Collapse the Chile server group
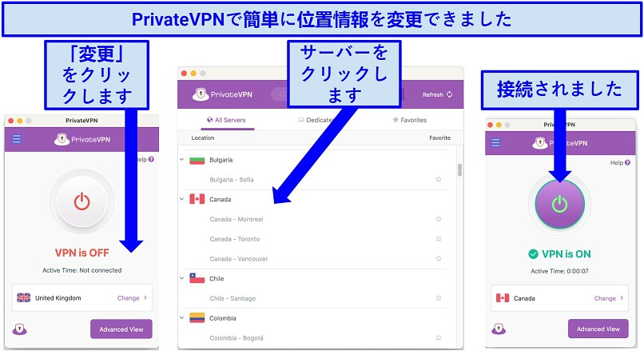The width and height of the screenshot is (644, 351). pos(181,278)
